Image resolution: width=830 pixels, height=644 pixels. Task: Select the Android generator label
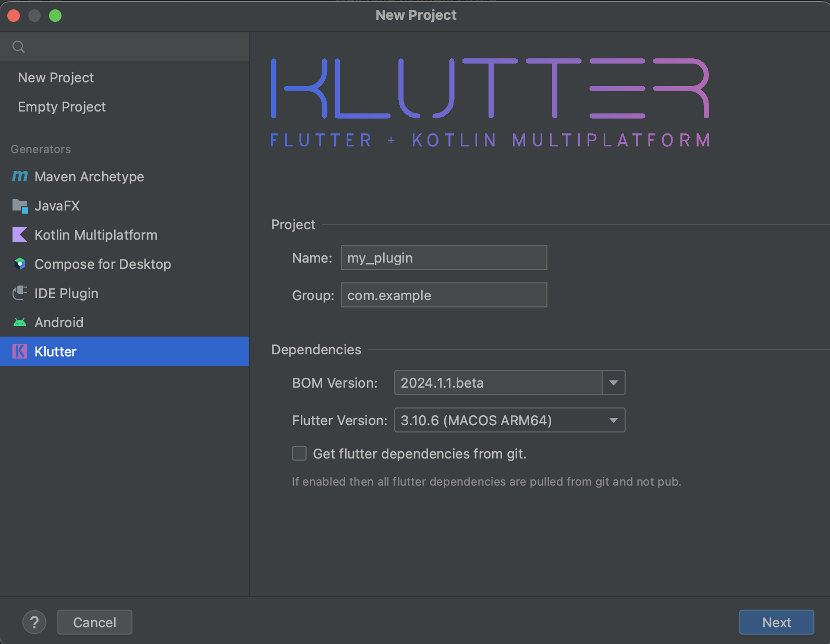click(x=59, y=323)
